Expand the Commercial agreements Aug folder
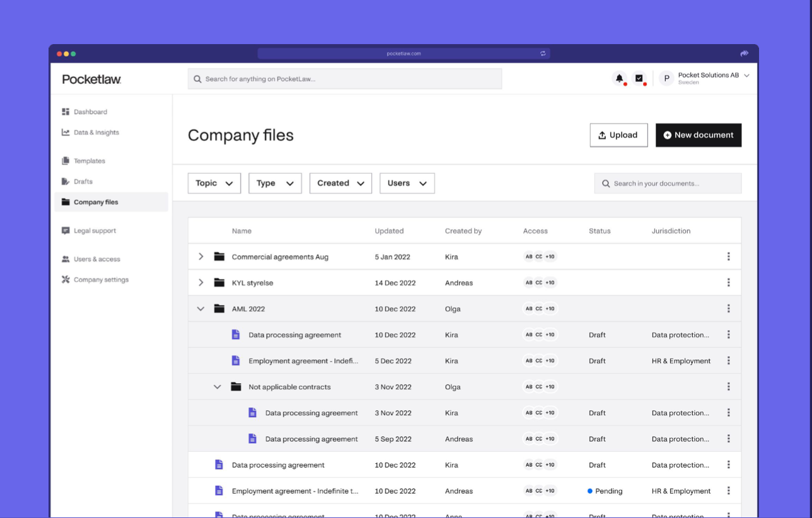812x518 pixels. coord(201,256)
